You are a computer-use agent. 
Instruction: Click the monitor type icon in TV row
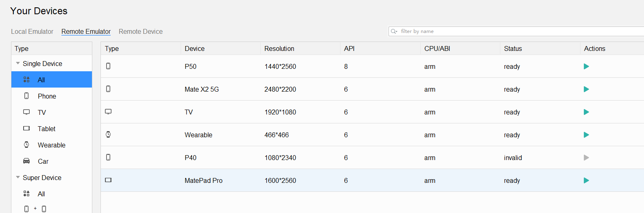(108, 112)
